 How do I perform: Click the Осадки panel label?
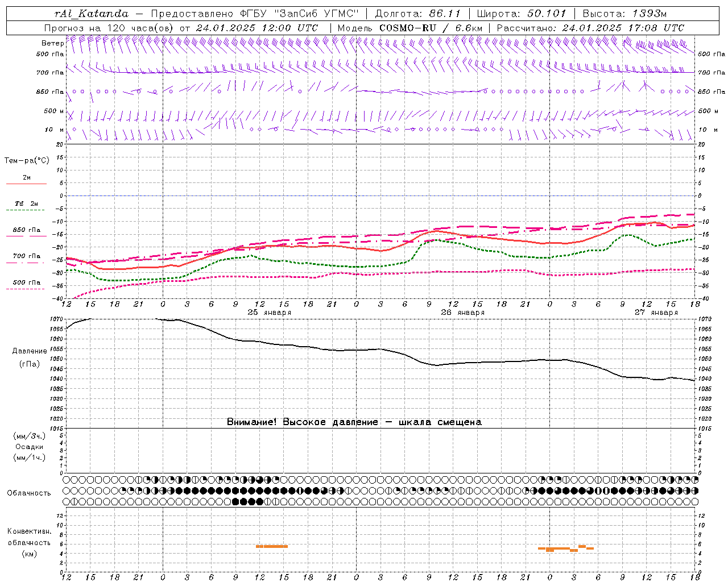[29, 447]
